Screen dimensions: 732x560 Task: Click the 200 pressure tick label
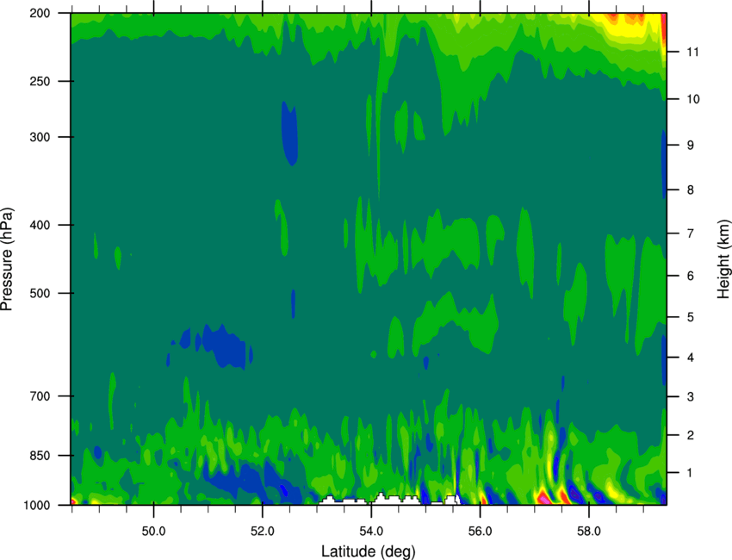(x=40, y=13)
